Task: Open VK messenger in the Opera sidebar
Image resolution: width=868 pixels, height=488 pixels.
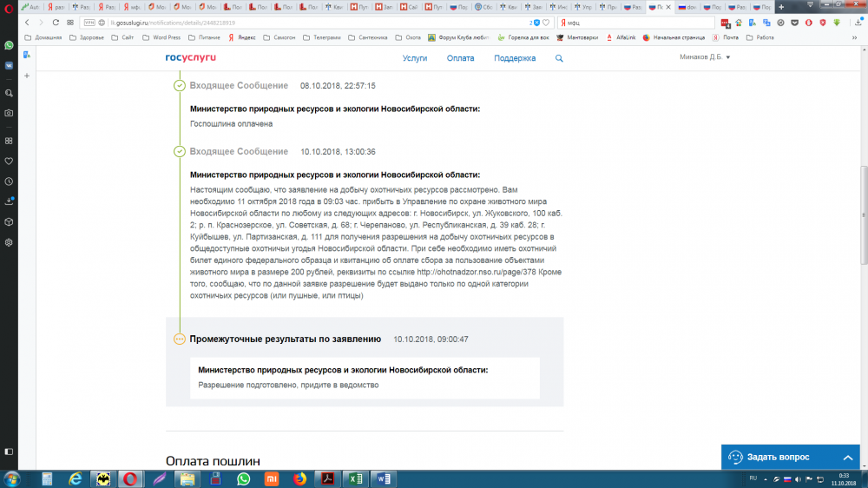Action: point(9,64)
